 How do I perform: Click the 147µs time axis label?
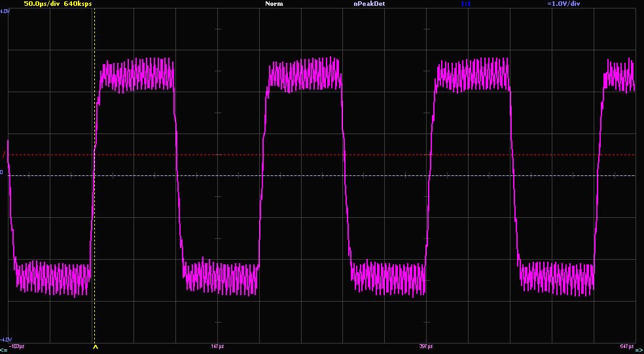[217, 345]
